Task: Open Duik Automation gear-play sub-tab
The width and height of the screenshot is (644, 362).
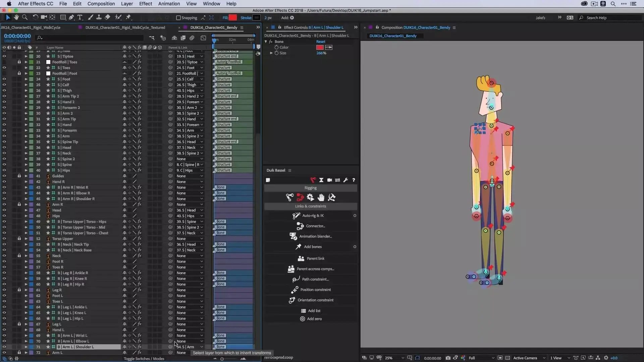Action: (311, 197)
